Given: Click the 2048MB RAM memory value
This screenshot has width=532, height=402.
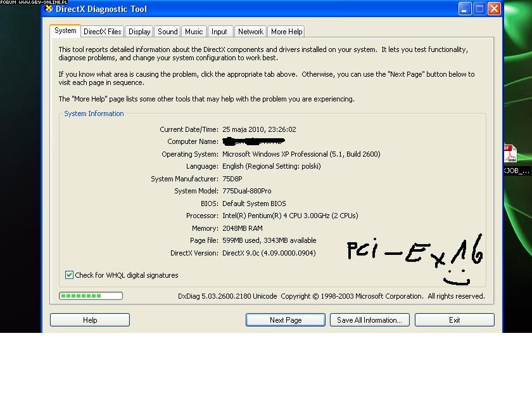Looking at the screenshot, I should (242, 228).
